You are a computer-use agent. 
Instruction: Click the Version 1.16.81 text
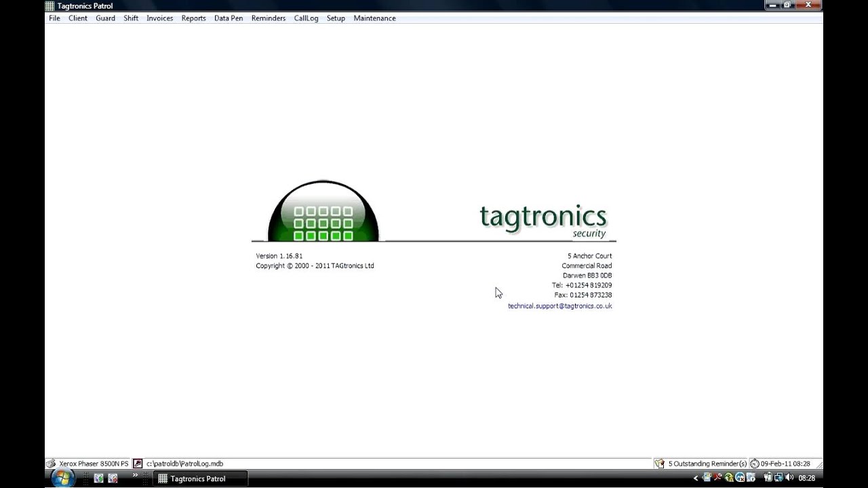(279, 256)
